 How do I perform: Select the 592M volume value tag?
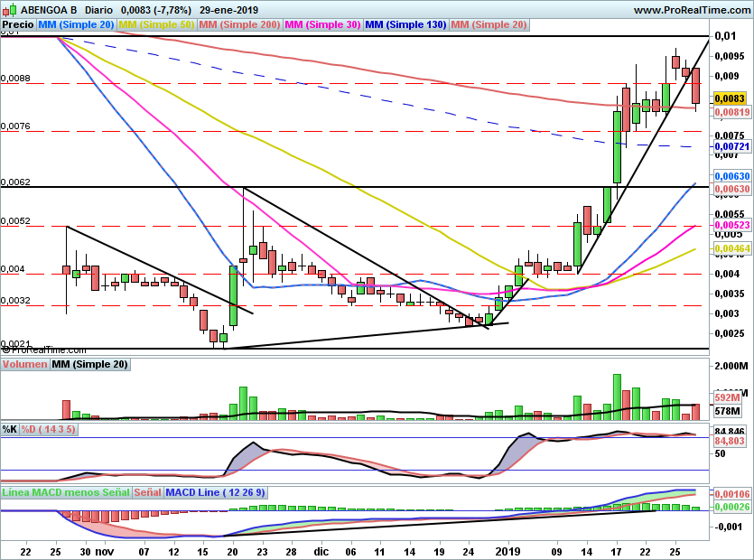tap(728, 397)
